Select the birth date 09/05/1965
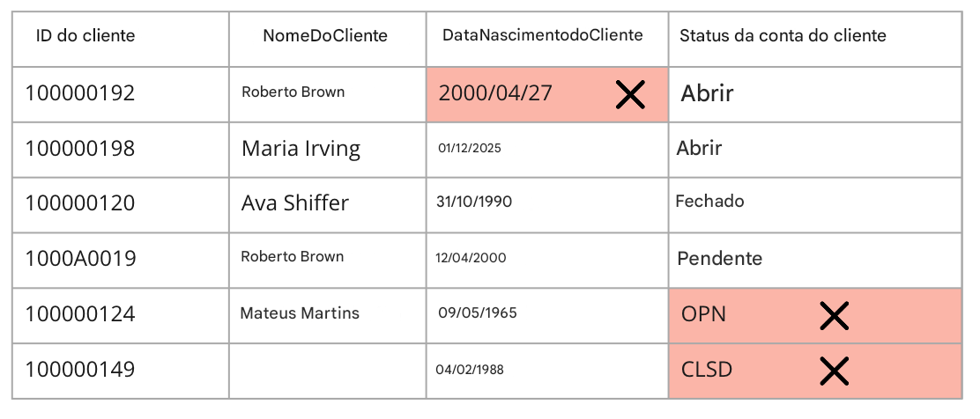 tap(478, 313)
